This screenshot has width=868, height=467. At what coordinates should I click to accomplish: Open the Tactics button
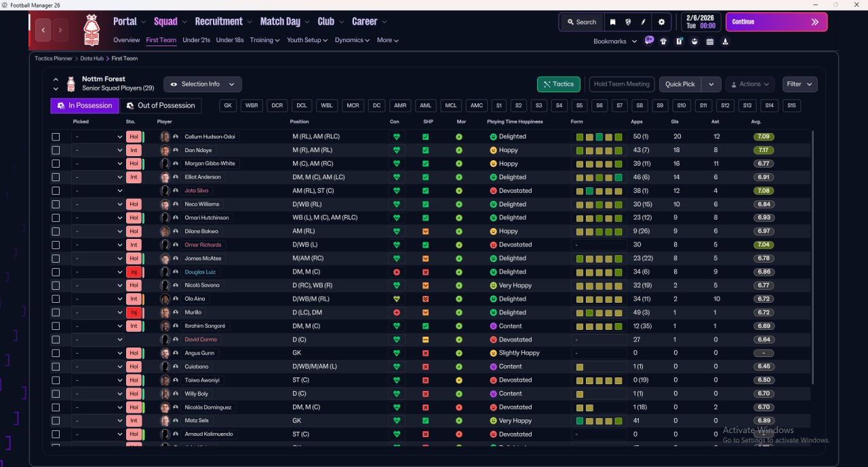(559, 84)
